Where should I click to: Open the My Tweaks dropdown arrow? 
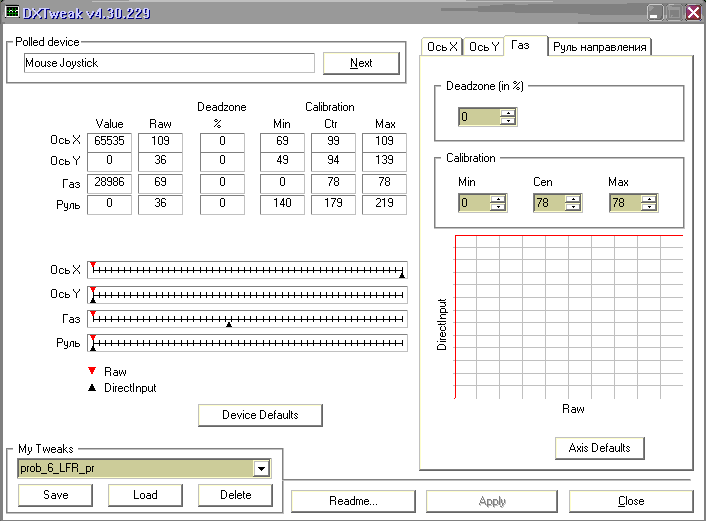261,469
